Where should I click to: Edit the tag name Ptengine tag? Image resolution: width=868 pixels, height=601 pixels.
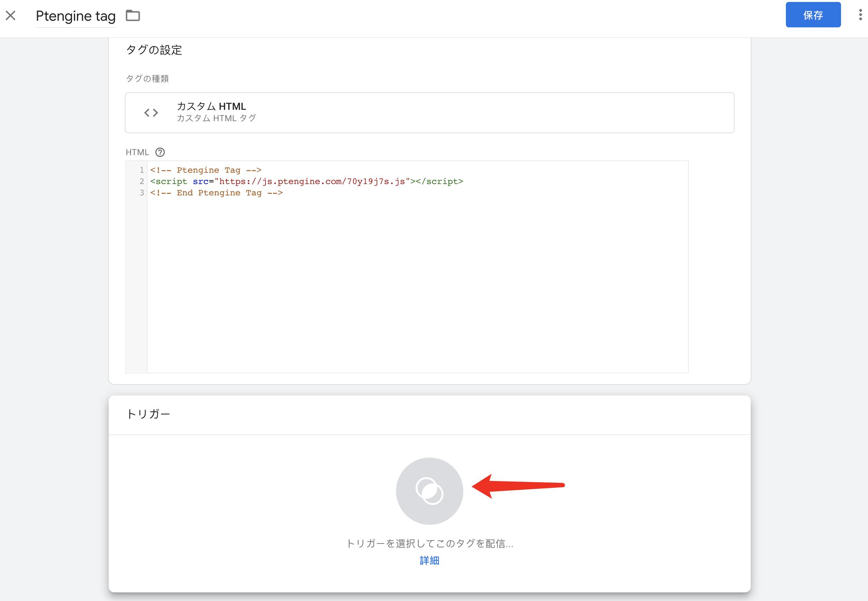(76, 16)
